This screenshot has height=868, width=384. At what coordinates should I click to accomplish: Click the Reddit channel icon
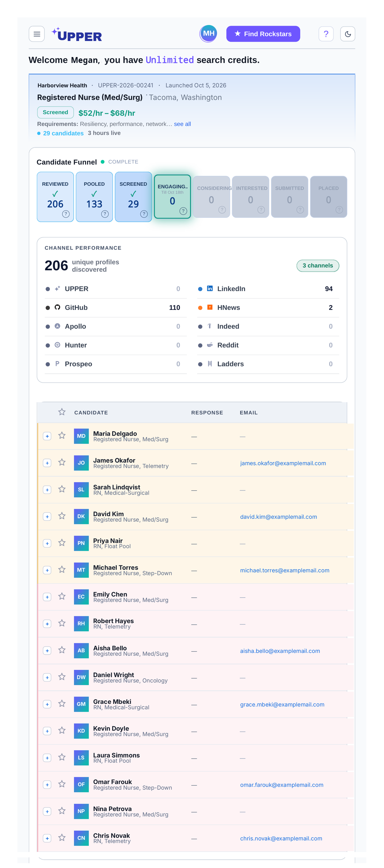210,345
